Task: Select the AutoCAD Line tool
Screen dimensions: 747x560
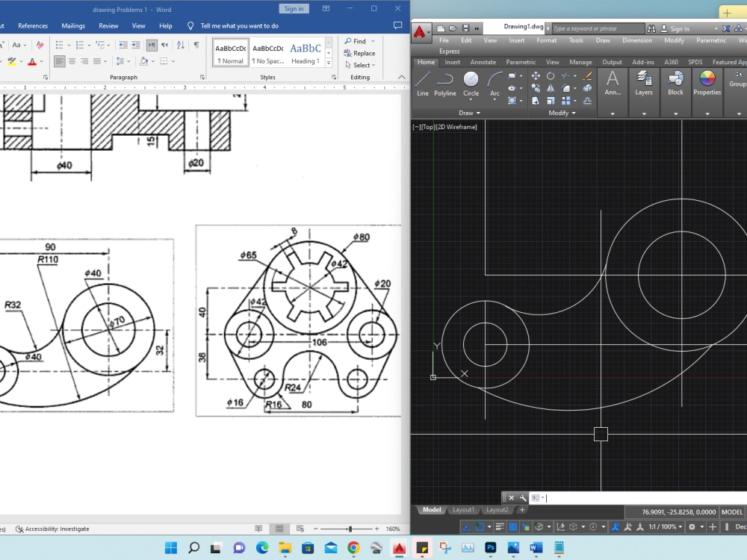Action: 423,84
